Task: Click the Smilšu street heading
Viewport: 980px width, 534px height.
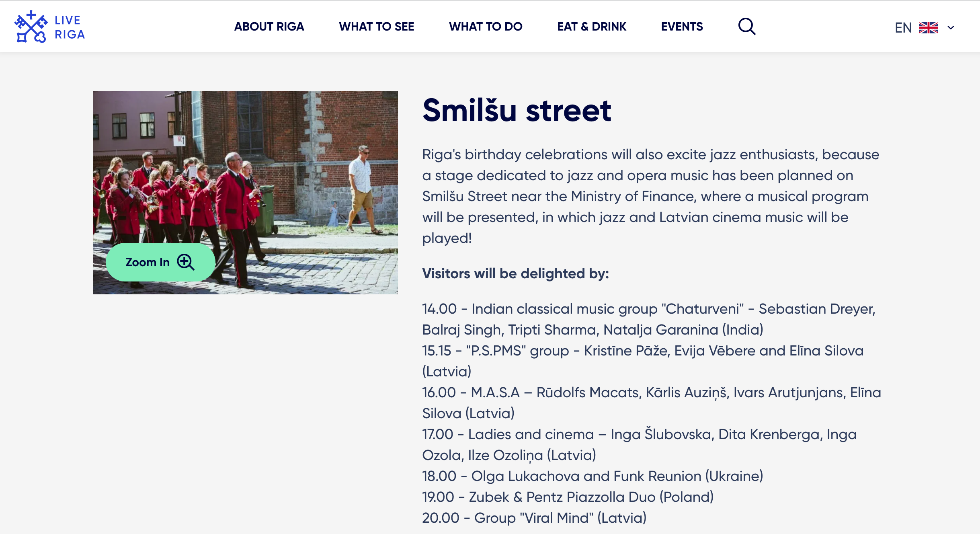Action: pyautogui.click(x=517, y=111)
